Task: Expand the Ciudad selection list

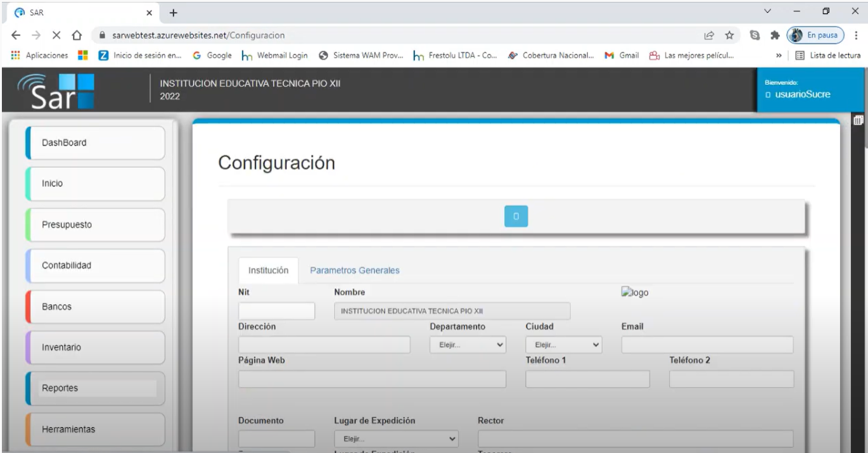Action: click(563, 345)
